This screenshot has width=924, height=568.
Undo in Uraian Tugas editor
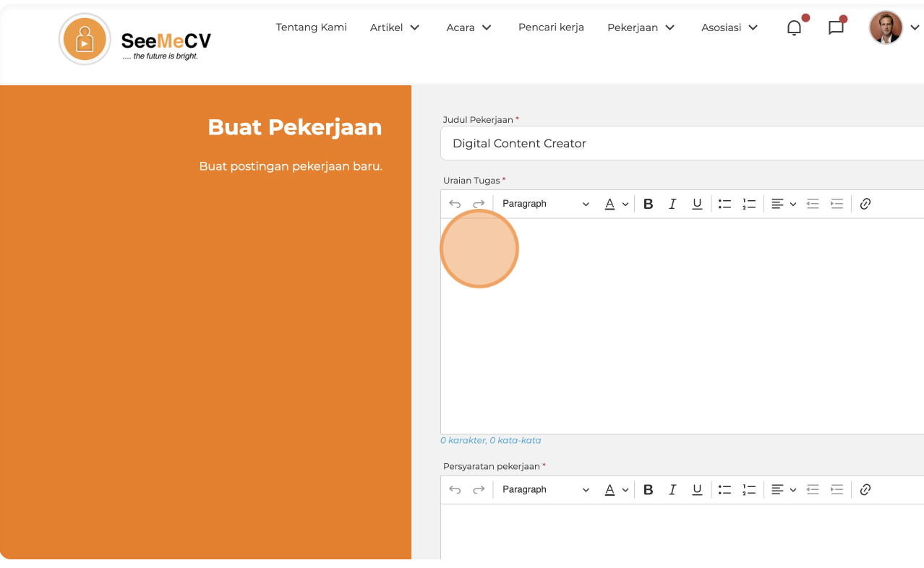455,204
